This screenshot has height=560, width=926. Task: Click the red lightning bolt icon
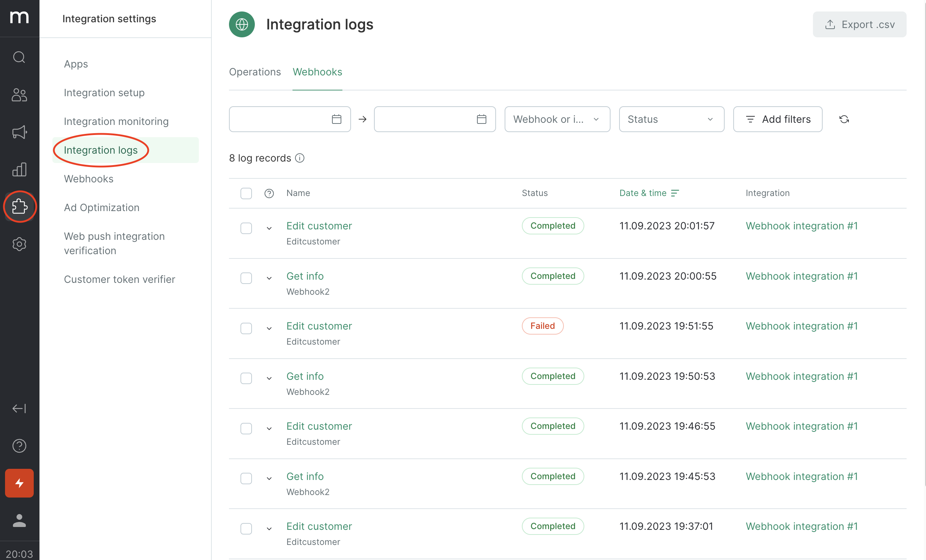pyautogui.click(x=19, y=483)
